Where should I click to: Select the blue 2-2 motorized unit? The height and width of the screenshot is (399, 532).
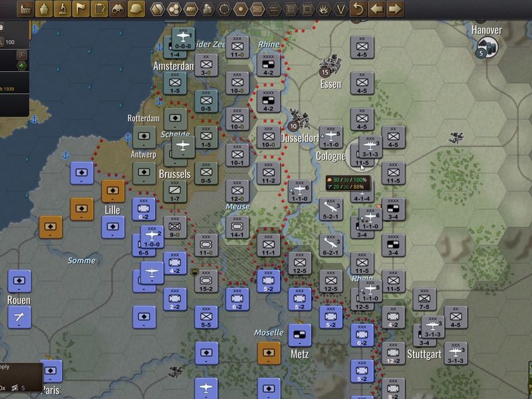175,299
